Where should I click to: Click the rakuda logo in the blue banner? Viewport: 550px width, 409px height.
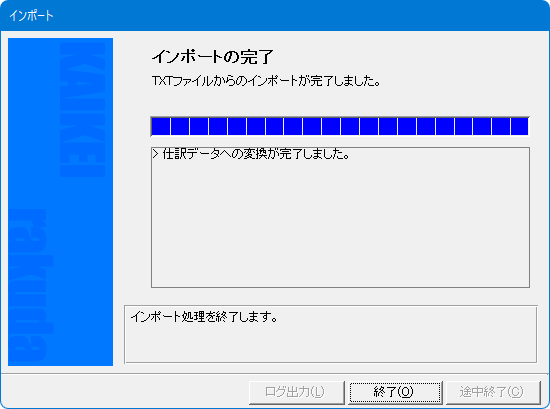coord(31,286)
